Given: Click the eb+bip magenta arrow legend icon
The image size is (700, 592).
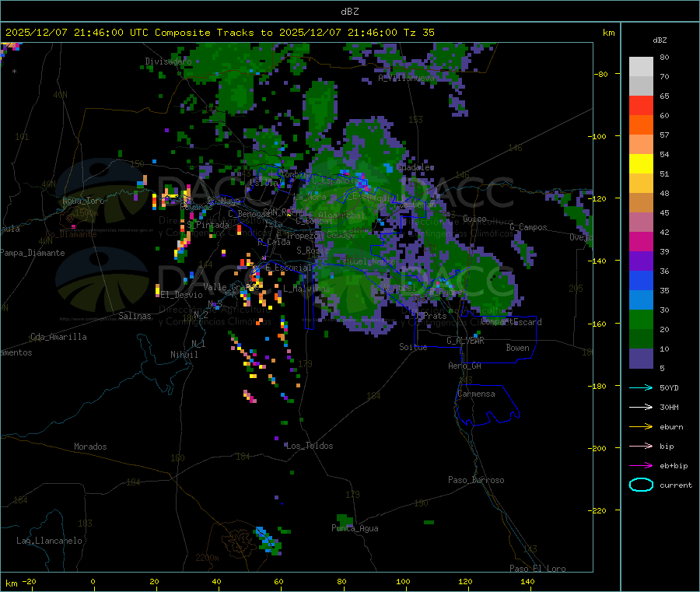Looking at the screenshot, I should pyautogui.click(x=641, y=466).
